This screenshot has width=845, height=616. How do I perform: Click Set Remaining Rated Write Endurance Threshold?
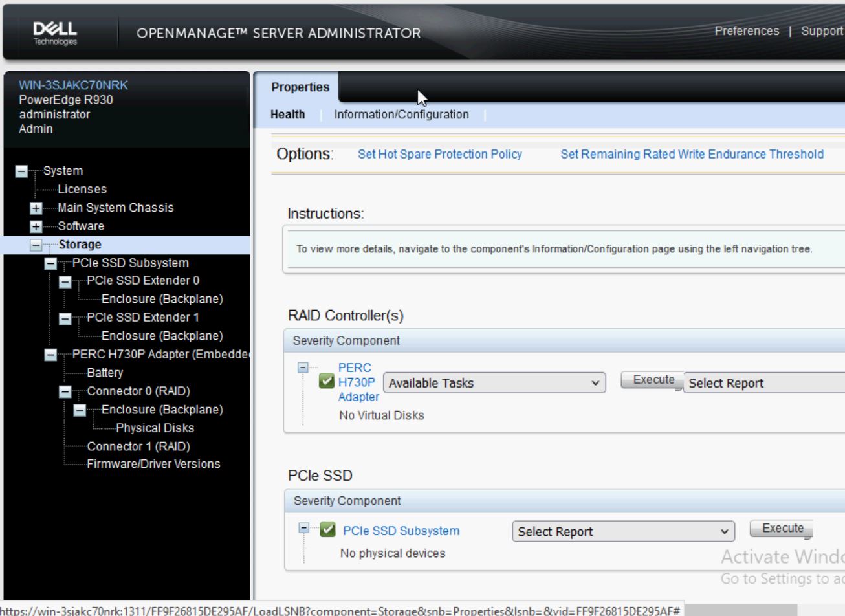(x=692, y=154)
